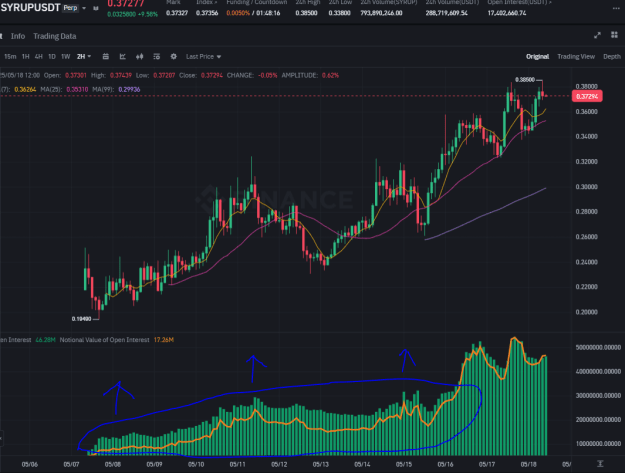Screen dimensions: 625x473
Task: Click the Open Interest(USDT) header link
Action: tap(519, 2)
